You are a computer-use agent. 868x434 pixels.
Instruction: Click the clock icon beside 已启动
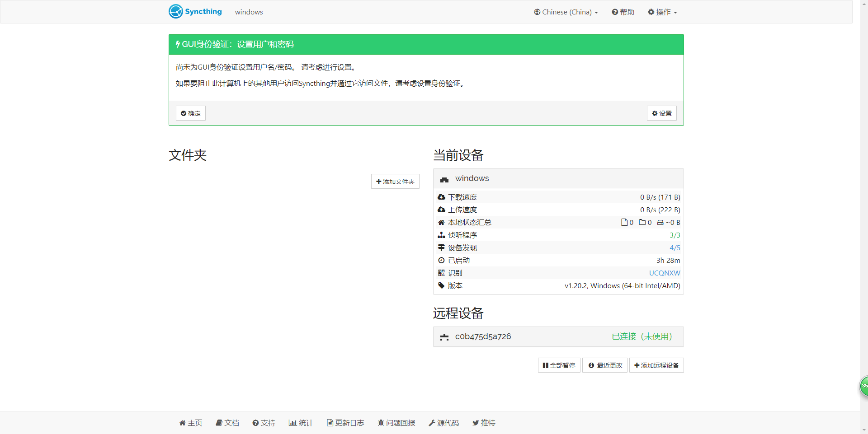pos(441,260)
